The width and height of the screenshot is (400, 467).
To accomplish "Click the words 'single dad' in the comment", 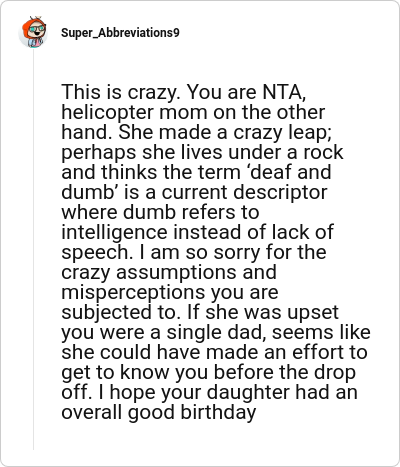I will tap(216, 332).
